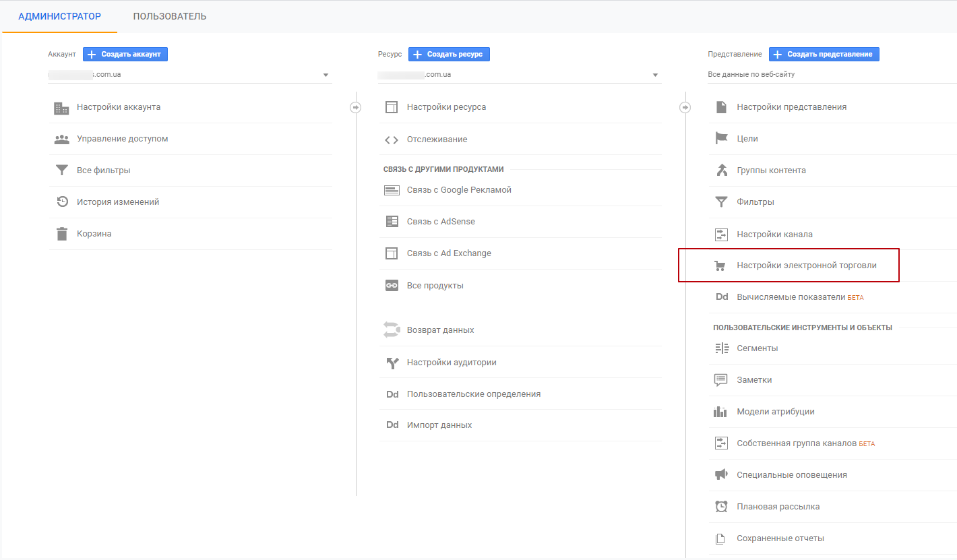The height and width of the screenshot is (560, 957).
Task: Click the arrows icon for Возврат данных
Action: 392,330
